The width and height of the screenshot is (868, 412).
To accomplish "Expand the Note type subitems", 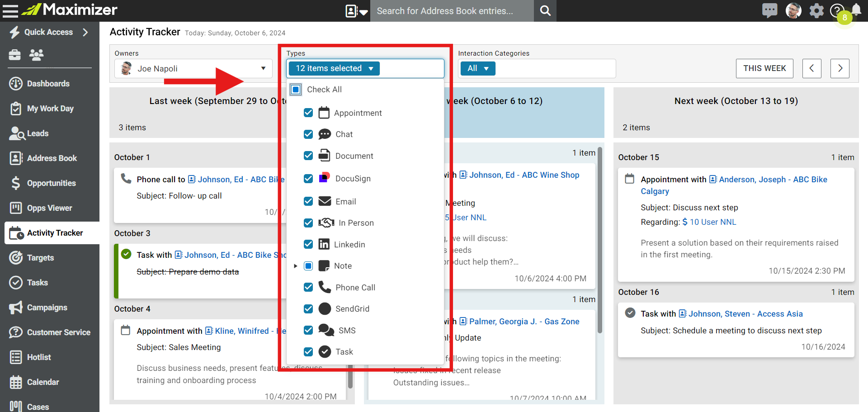I will click(295, 266).
